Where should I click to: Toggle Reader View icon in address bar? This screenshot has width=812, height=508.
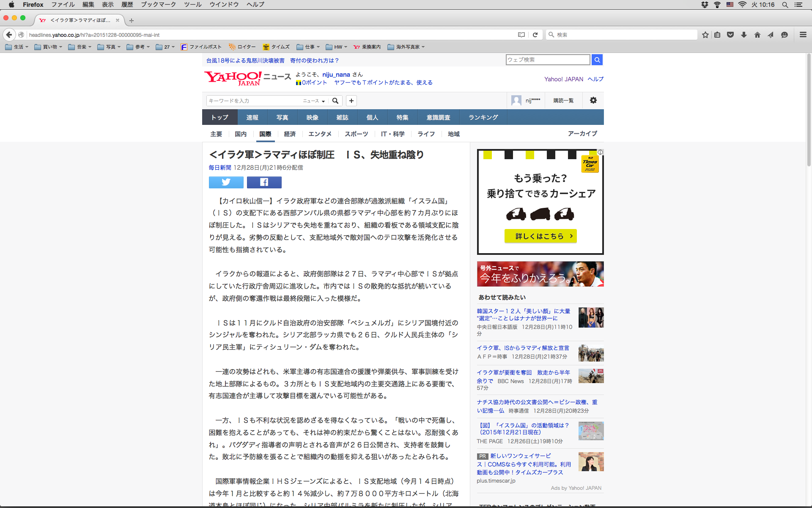[521, 35]
